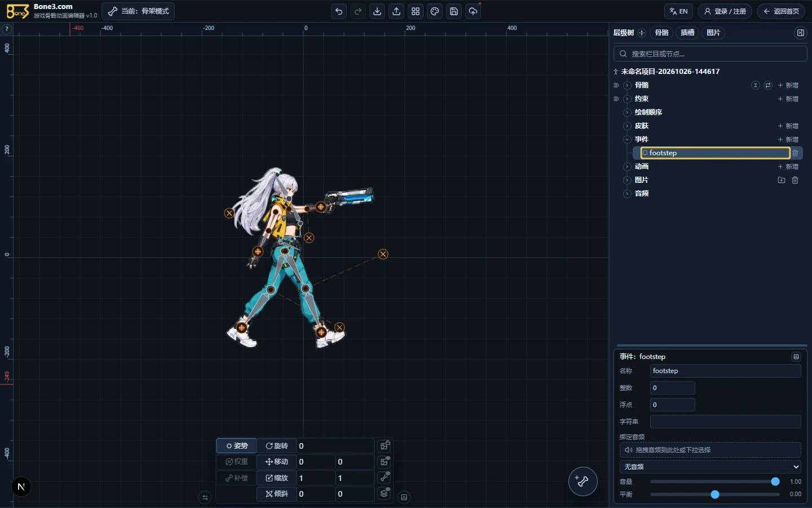Click the undo arrow icon
Viewport: 812px width, 508px height.
[x=339, y=11]
